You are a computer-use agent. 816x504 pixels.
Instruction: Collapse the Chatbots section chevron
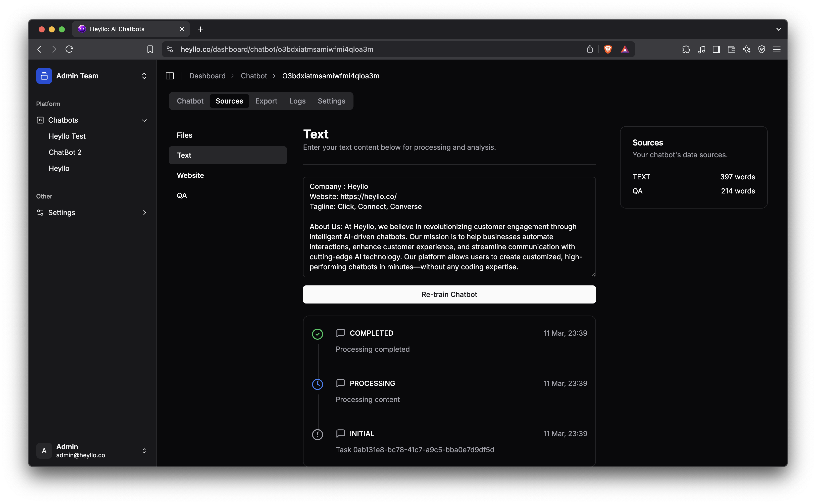click(144, 120)
